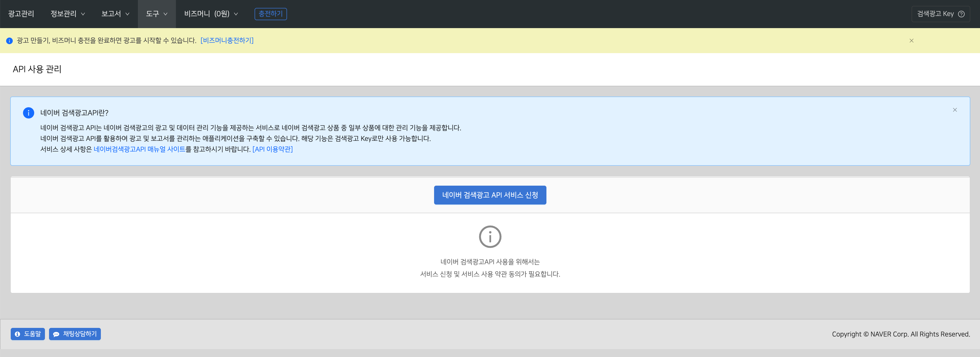The height and width of the screenshot is (357, 980).
Task: Expand the 보고서 dropdown menu
Action: pyautogui.click(x=115, y=14)
